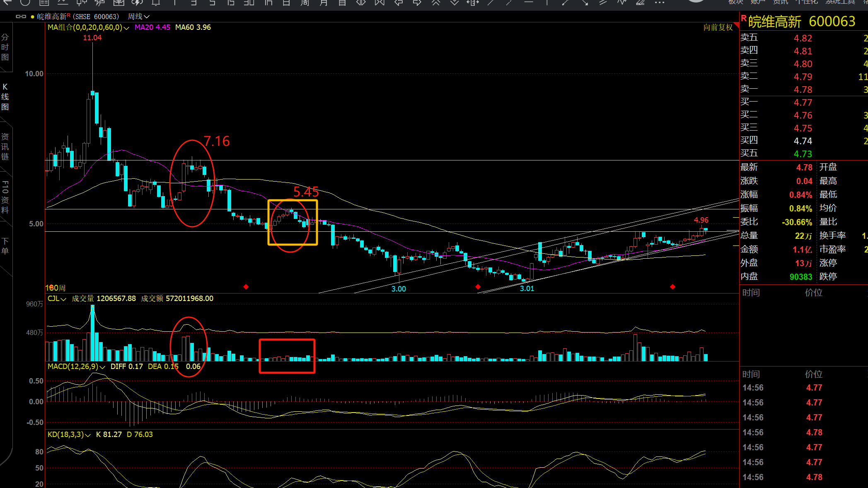
Task: Open 资讯链 sidebar tab
Action: [x=5, y=147]
